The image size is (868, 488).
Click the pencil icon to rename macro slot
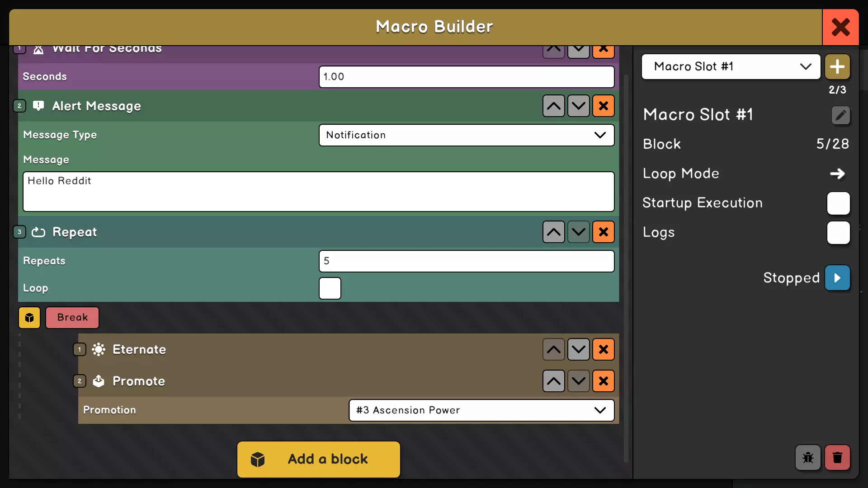[840, 115]
